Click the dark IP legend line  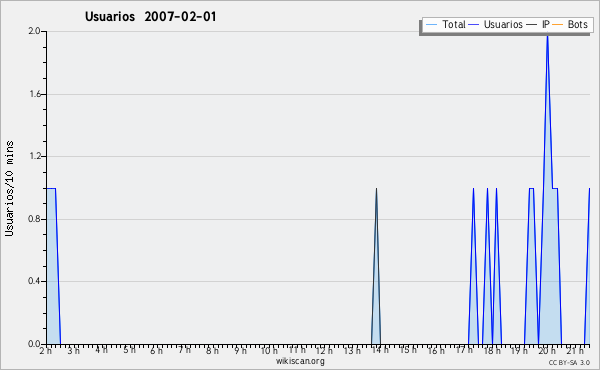point(532,25)
